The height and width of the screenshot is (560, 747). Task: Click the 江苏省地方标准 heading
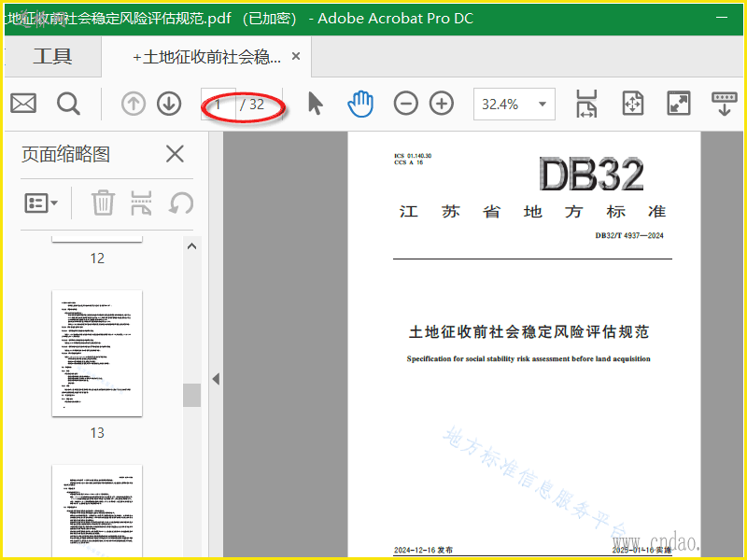click(x=532, y=212)
